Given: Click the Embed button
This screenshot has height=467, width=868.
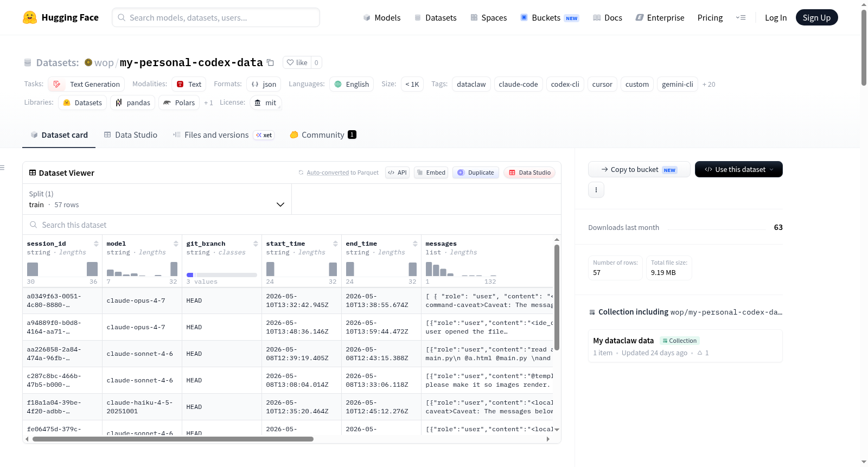Looking at the screenshot, I should point(431,172).
